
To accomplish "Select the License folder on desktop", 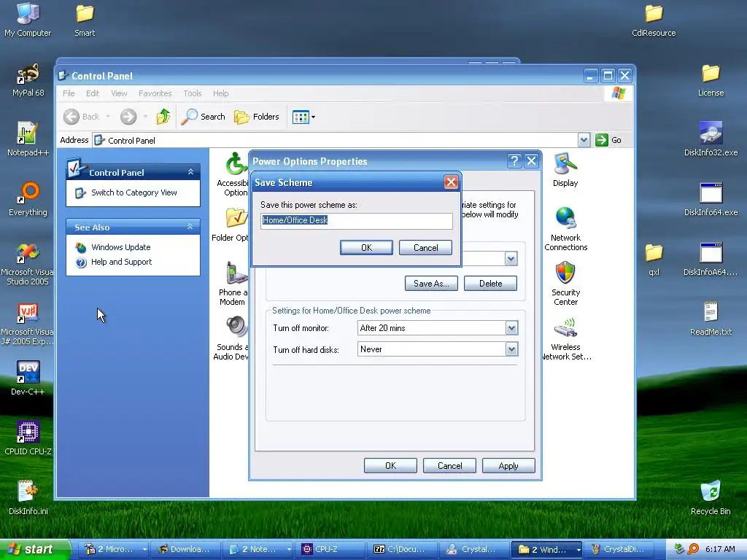I will coord(711,80).
